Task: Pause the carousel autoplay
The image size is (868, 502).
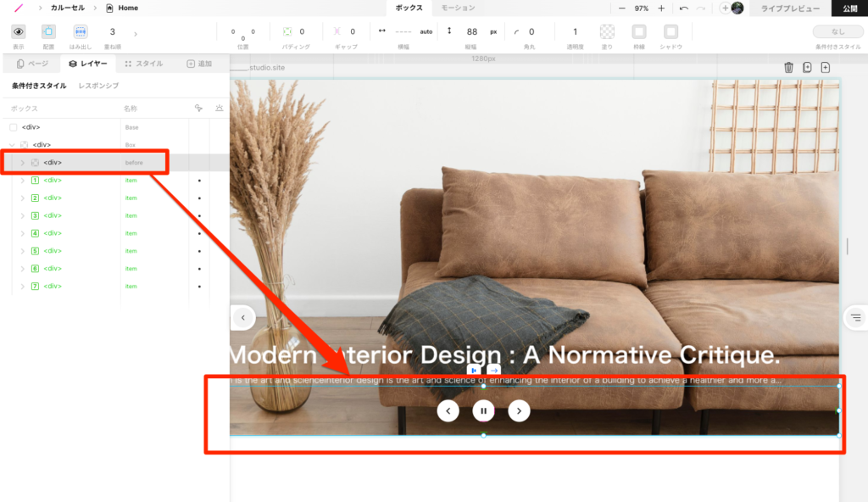Action: point(483,411)
